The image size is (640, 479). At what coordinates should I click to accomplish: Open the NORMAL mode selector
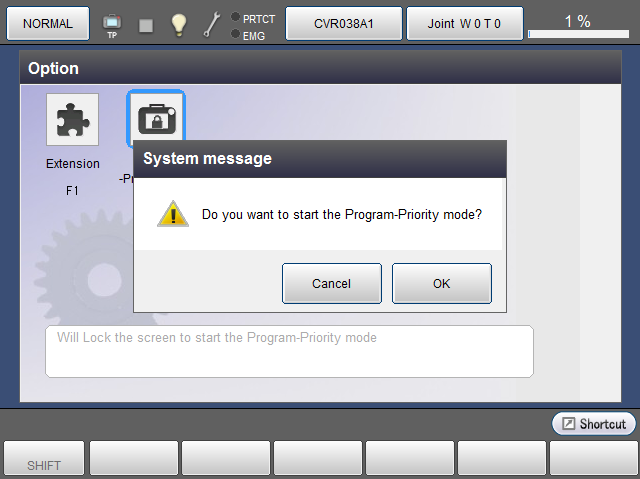click(x=48, y=23)
